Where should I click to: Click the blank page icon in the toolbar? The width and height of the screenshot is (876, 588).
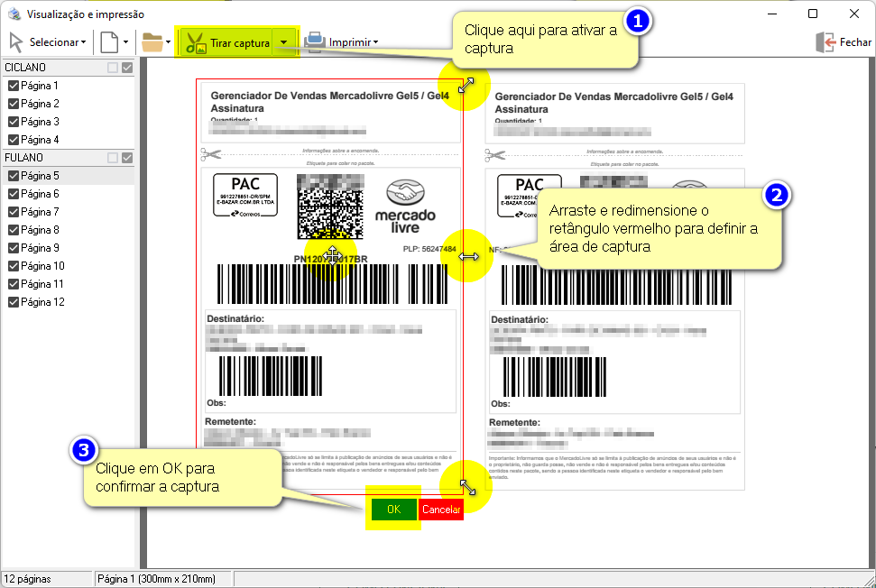tap(109, 42)
